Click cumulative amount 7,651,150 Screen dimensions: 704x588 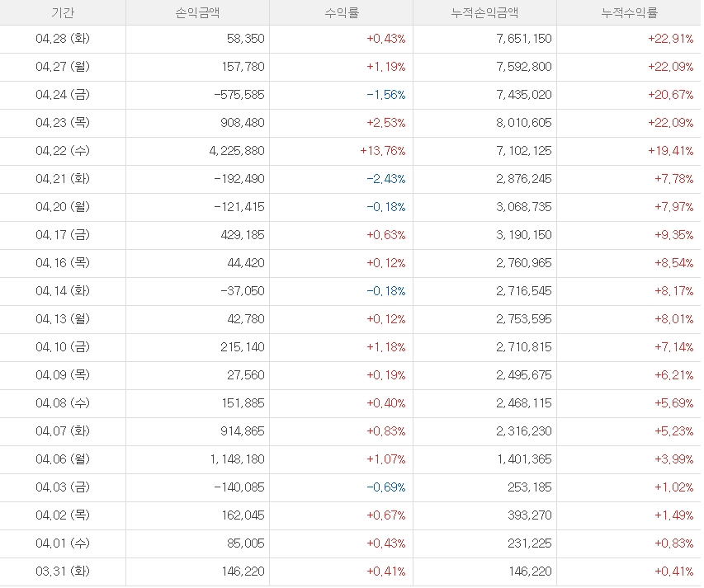pos(524,39)
